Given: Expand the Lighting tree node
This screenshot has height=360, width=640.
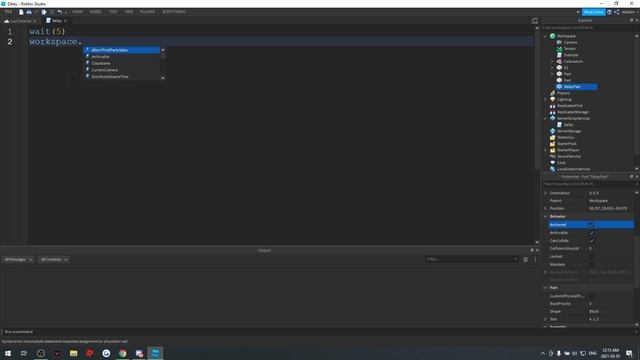Looking at the screenshot, I should pos(546,99).
